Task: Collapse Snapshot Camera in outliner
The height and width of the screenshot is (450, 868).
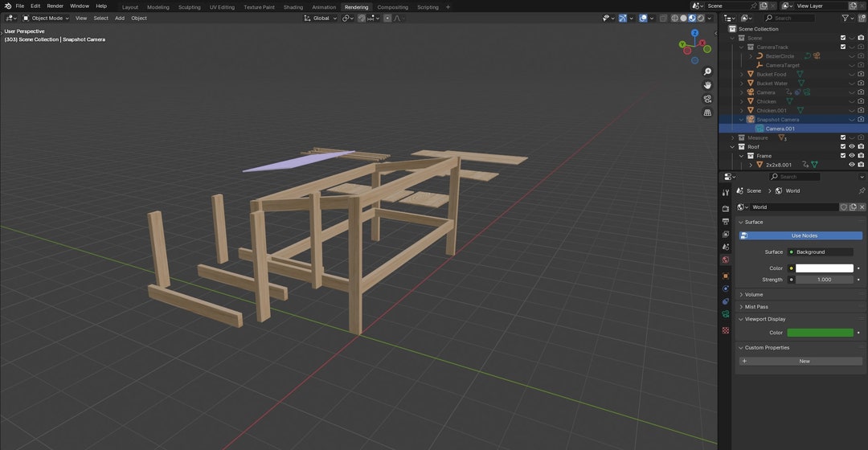Action: [x=742, y=120]
